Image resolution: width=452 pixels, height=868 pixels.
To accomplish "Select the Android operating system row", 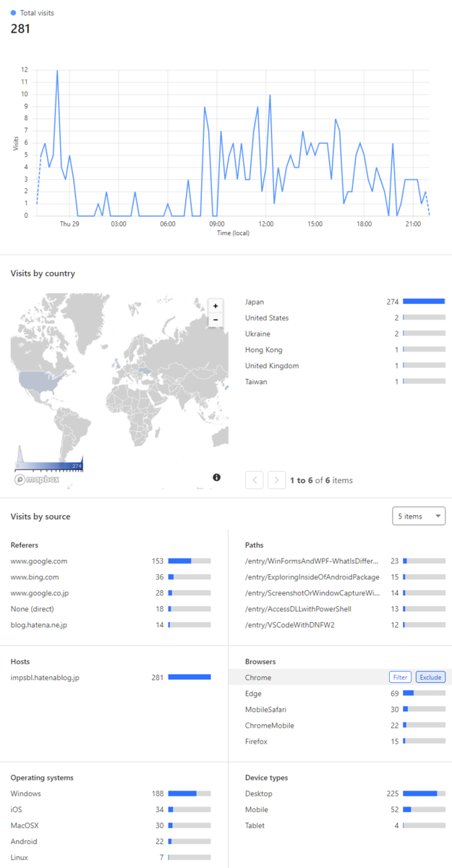I will [x=111, y=842].
